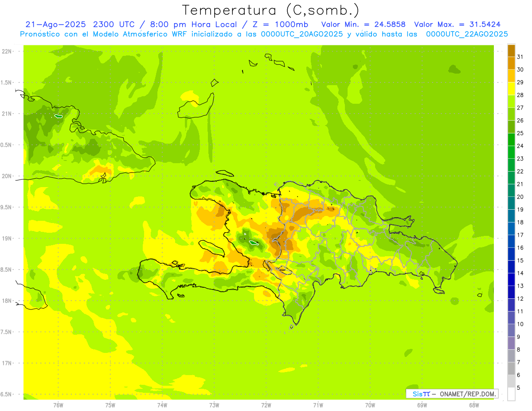
Task: Pick the brown swatch above legend value 31
Action: click(x=512, y=51)
